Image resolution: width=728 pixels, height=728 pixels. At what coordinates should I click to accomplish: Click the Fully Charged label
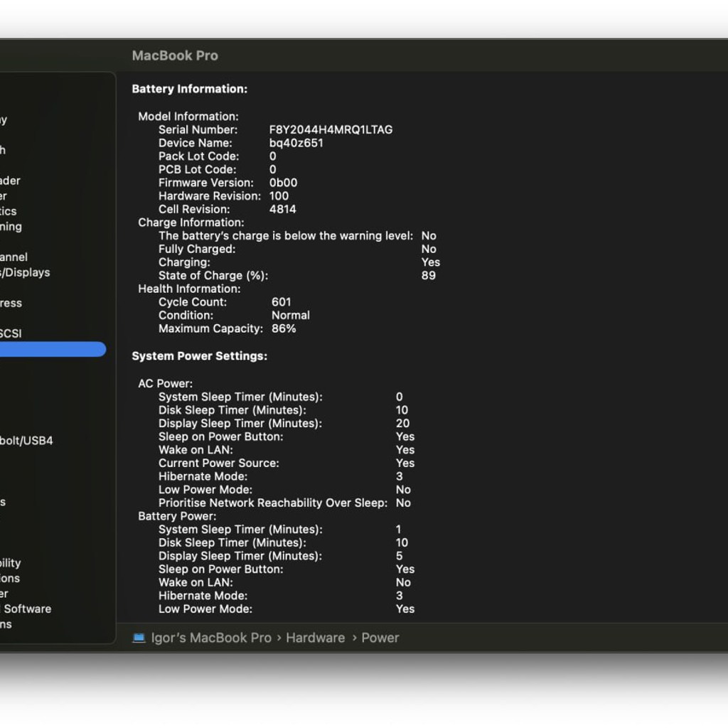pyautogui.click(x=197, y=249)
